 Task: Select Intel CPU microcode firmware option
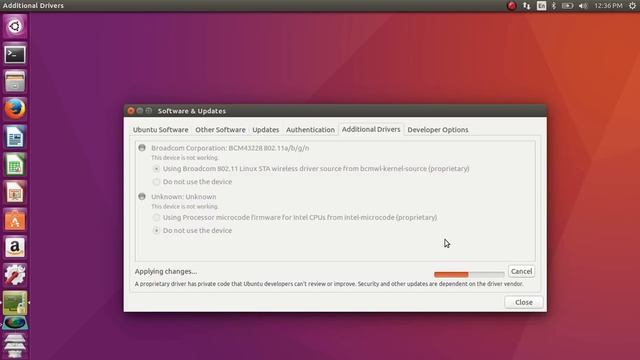click(295, 218)
